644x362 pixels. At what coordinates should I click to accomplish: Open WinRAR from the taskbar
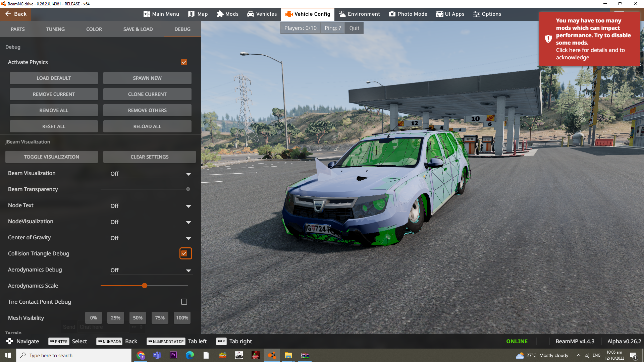click(305, 355)
